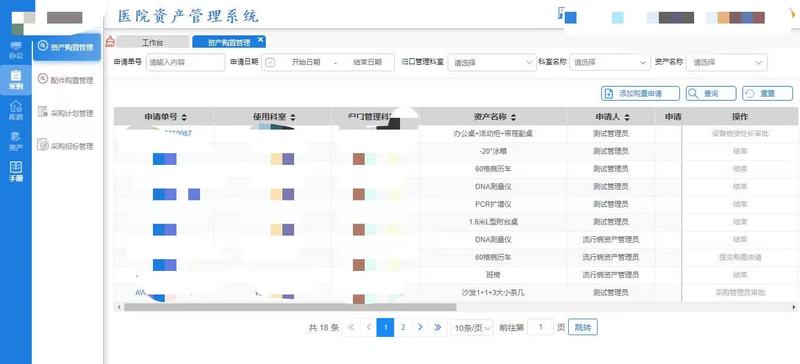Click the -20°冰箱 cell
The image size is (800, 364).
click(493, 152)
